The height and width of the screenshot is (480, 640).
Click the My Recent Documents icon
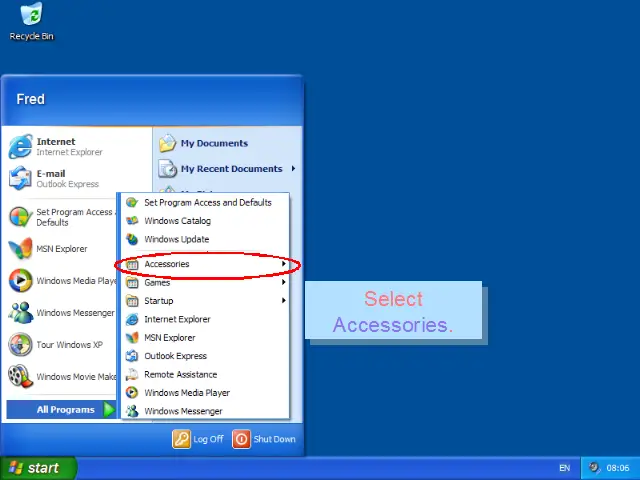(x=167, y=169)
